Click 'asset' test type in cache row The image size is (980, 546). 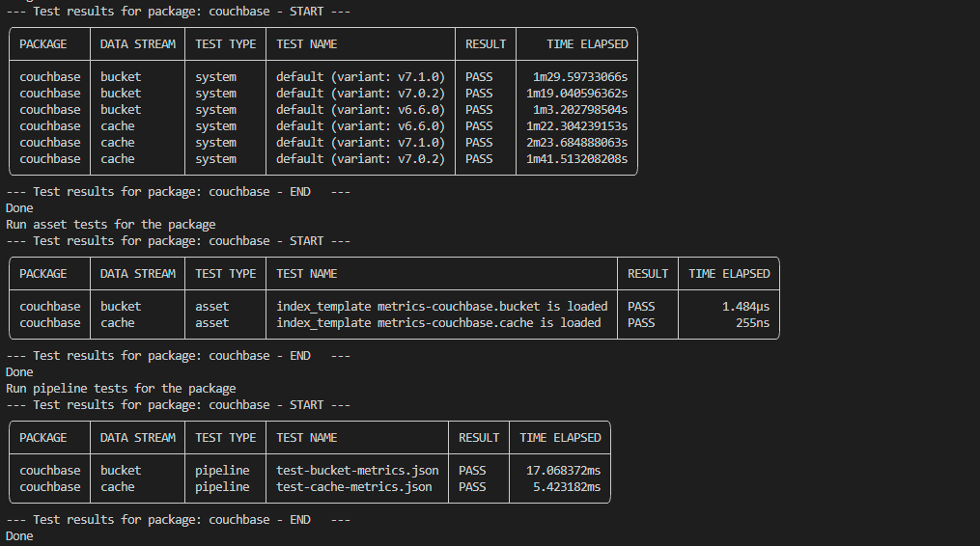pyautogui.click(x=211, y=323)
